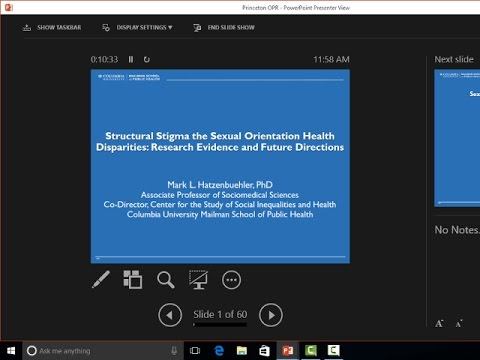Pause the presentation timer

[x=131, y=59]
